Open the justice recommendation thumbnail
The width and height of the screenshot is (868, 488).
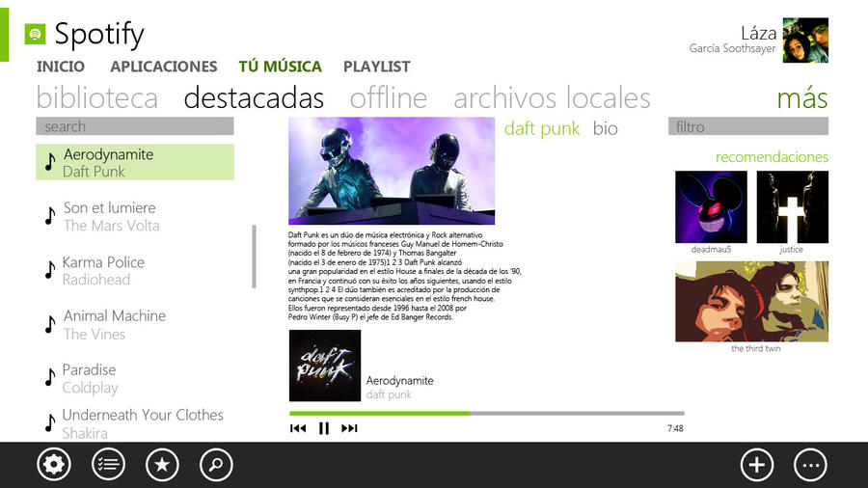[x=792, y=207]
